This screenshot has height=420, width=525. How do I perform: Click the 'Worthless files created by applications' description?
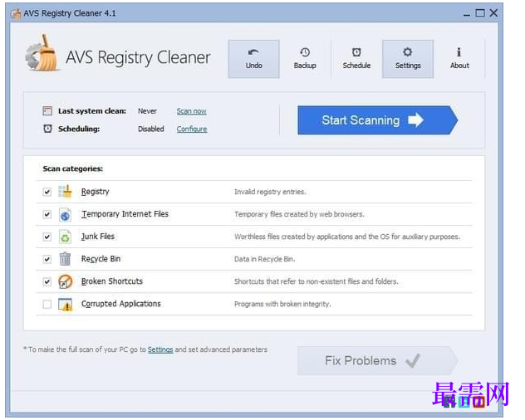(x=347, y=237)
